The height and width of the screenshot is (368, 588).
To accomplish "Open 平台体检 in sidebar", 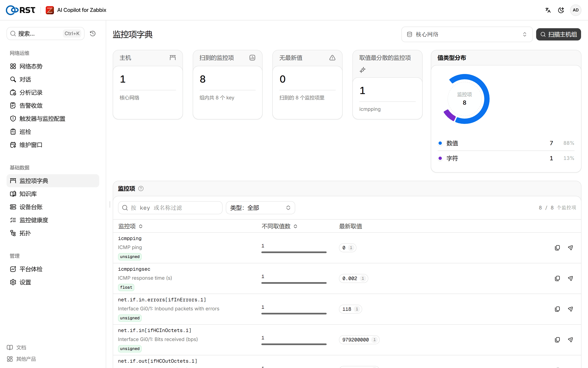I will point(53,269).
